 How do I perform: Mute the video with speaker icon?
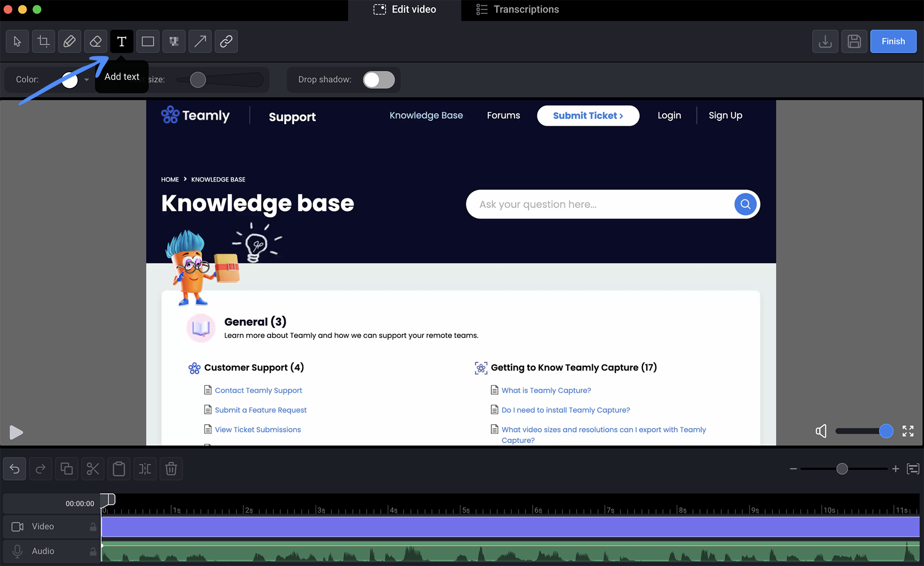pos(821,431)
